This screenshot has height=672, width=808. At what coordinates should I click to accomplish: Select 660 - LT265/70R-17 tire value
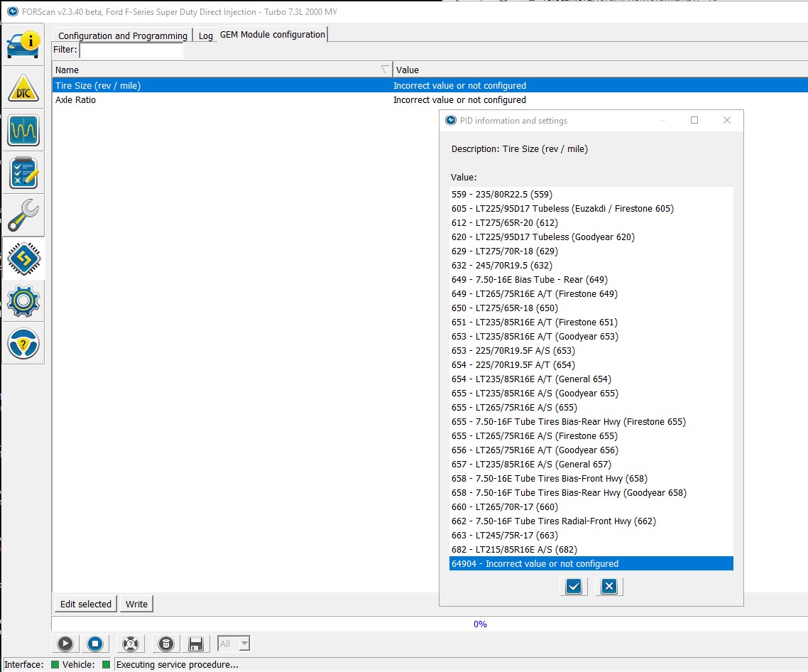point(505,506)
